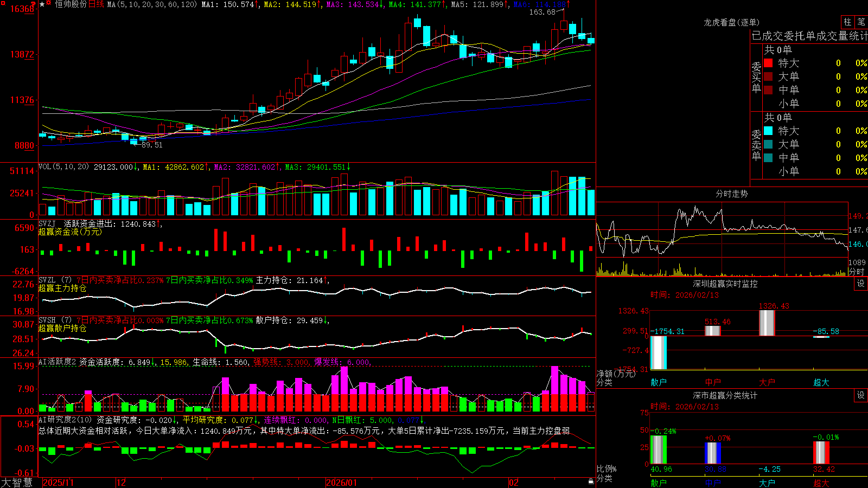Click the 超大 bar with -85.58
Screen dimensions: 868x488
[821, 337]
